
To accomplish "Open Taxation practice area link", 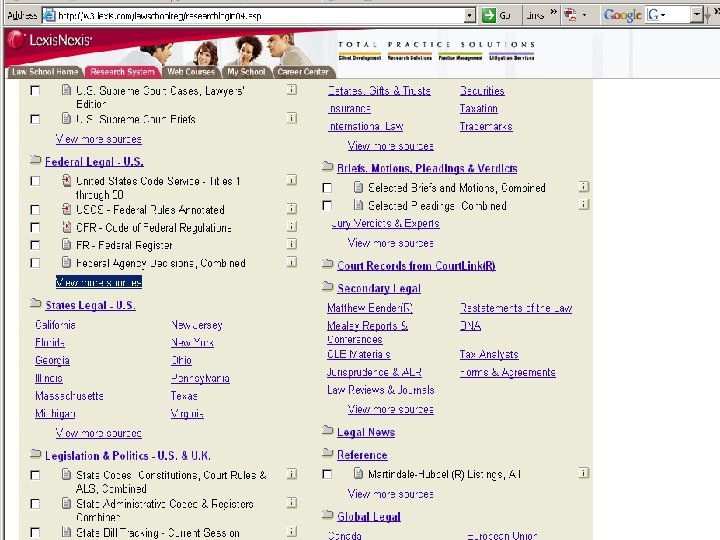I will point(478,108).
